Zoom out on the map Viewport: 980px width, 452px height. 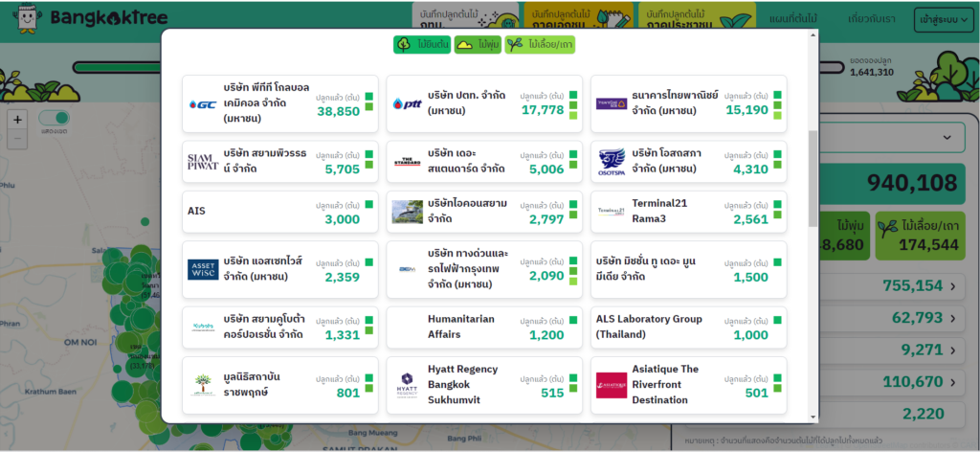tap(17, 138)
